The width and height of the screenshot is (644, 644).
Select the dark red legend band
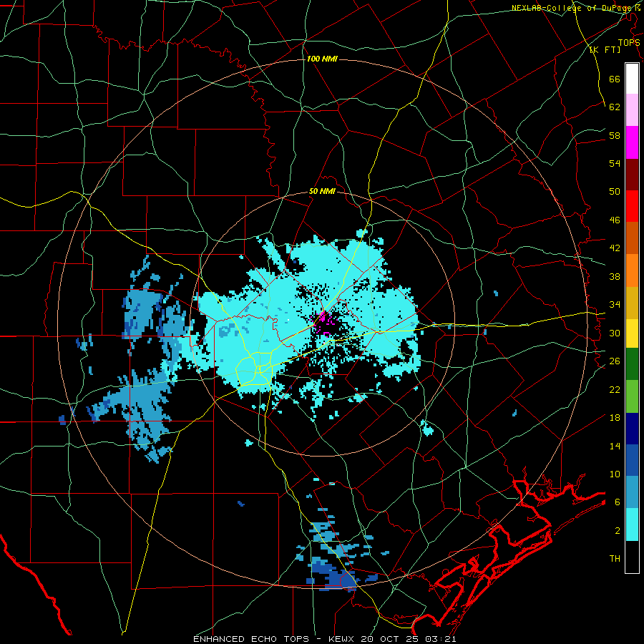click(x=632, y=174)
